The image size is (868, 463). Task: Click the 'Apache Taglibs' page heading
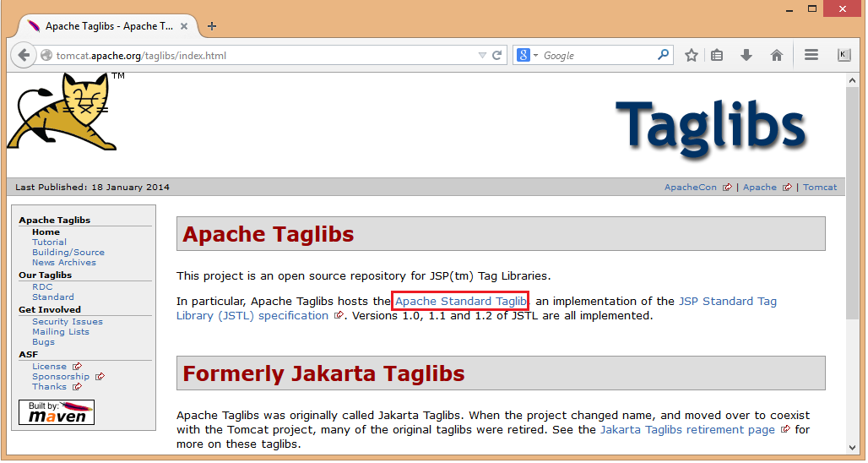click(268, 234)
